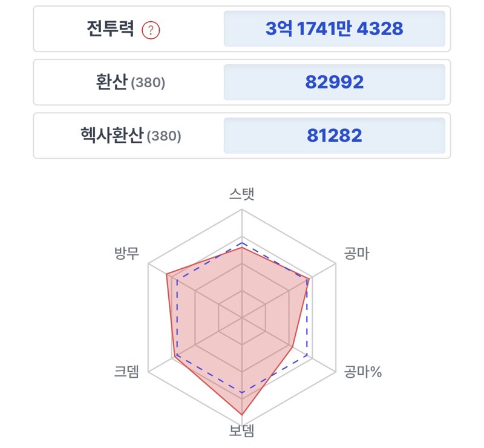Click the 공마% axis label

[363, 371]
